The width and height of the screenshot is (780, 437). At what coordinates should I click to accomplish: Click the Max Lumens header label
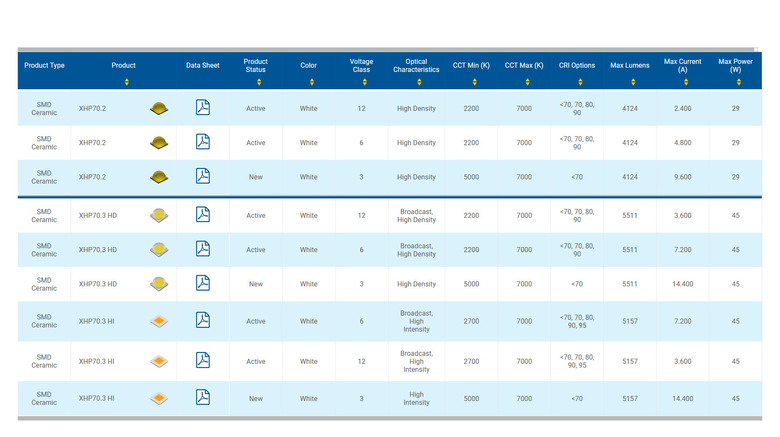tap(630, 65)
